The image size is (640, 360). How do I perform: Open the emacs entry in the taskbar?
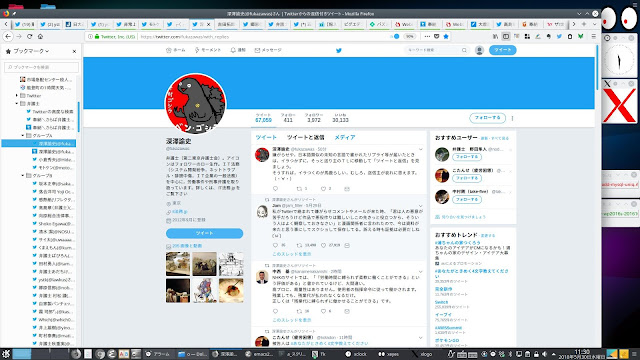tap(259, 354)
